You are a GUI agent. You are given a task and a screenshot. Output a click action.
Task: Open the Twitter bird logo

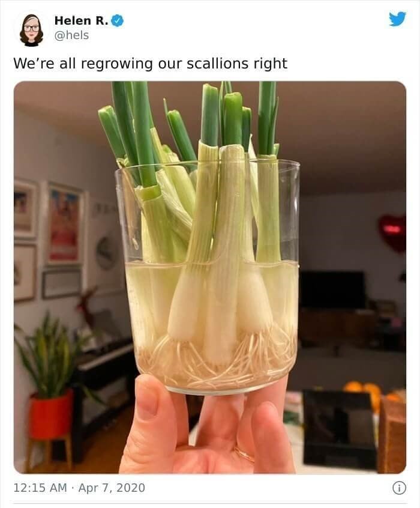coord(397,19)
